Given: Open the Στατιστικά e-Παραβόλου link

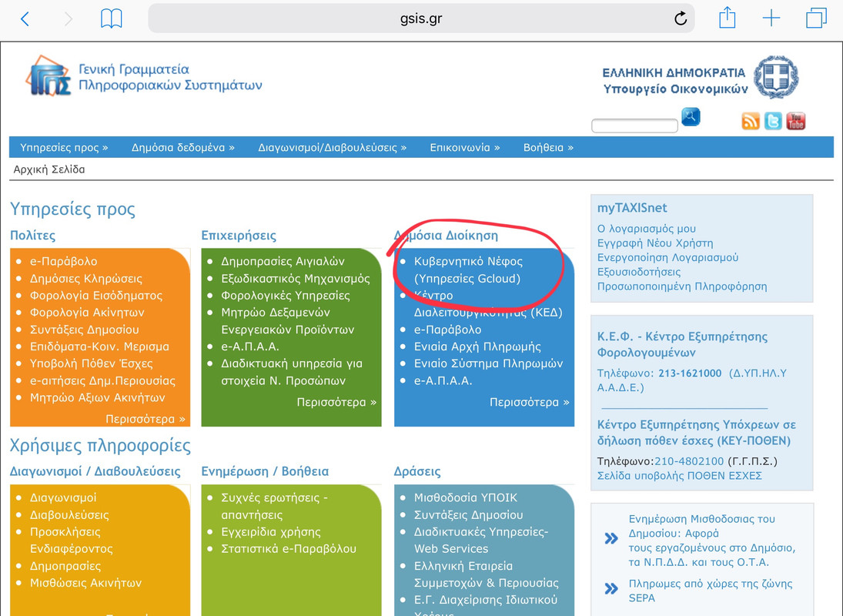Looking at the screenshot, I should click(289, 549).
